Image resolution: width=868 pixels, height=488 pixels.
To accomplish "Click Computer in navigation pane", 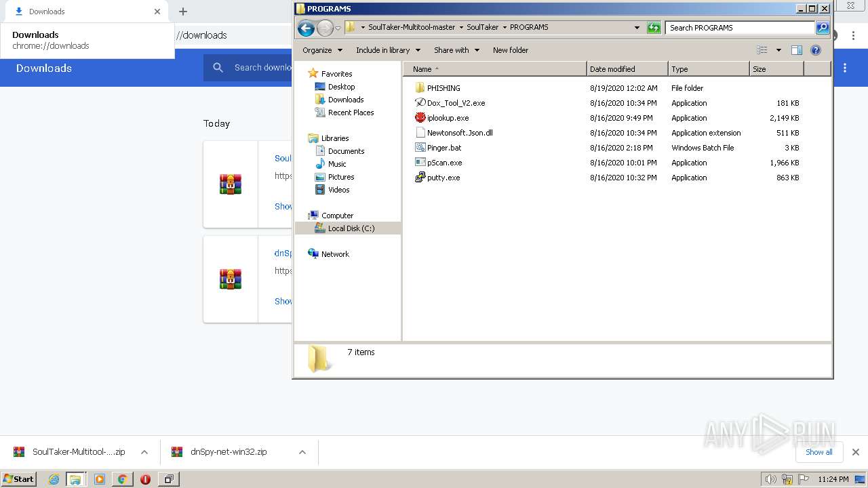I will [x=337, y=216].
